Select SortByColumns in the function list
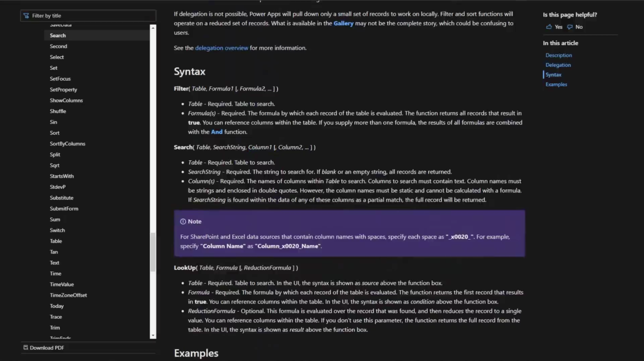The image size is (644, 361). tap(67, 144)
